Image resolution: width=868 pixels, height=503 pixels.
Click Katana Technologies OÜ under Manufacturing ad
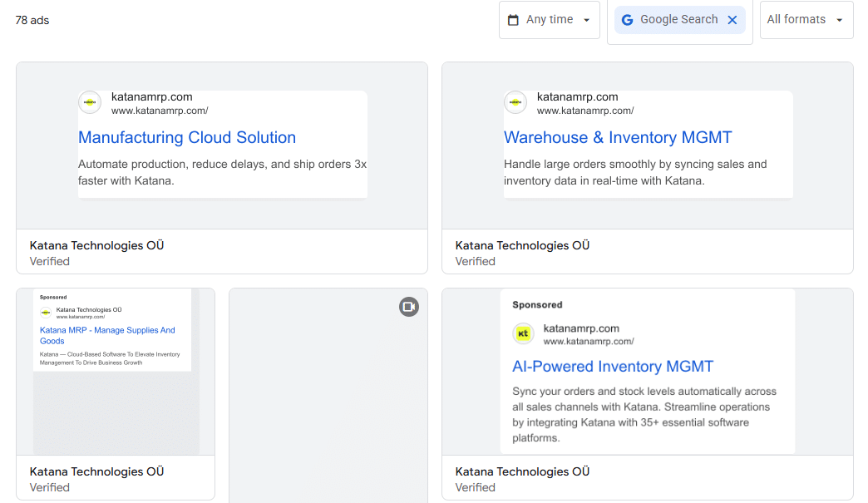pyautogui.click(x=97, y=245)
